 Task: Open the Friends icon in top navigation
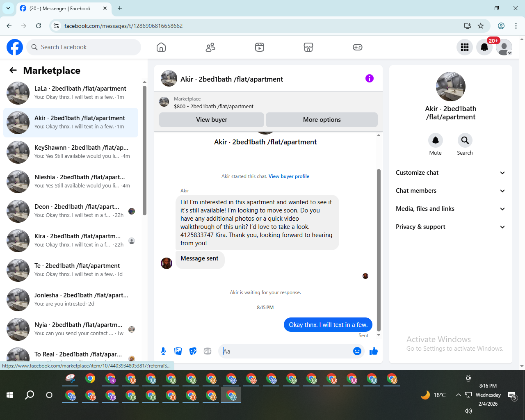coord(210,47)
